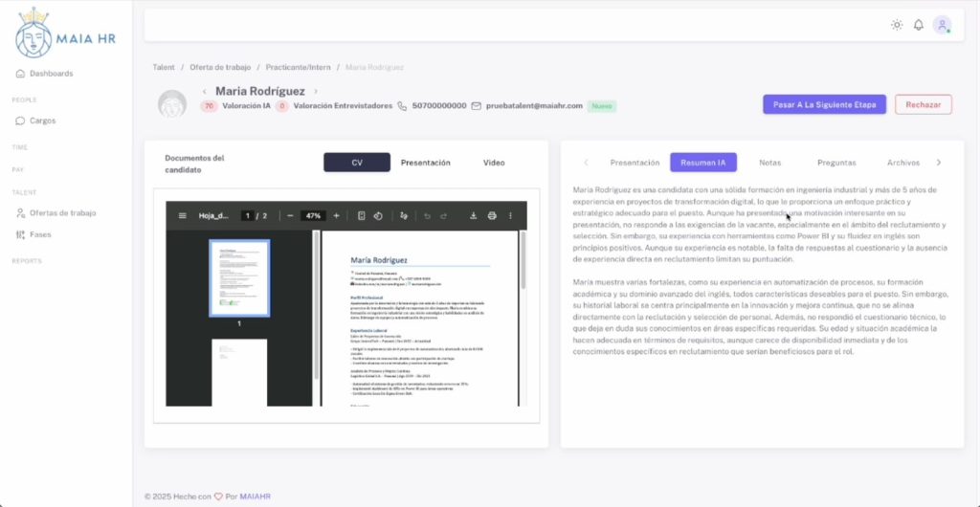Select the Resumen IA tab
980x507 pixels.
pos(703,163)
